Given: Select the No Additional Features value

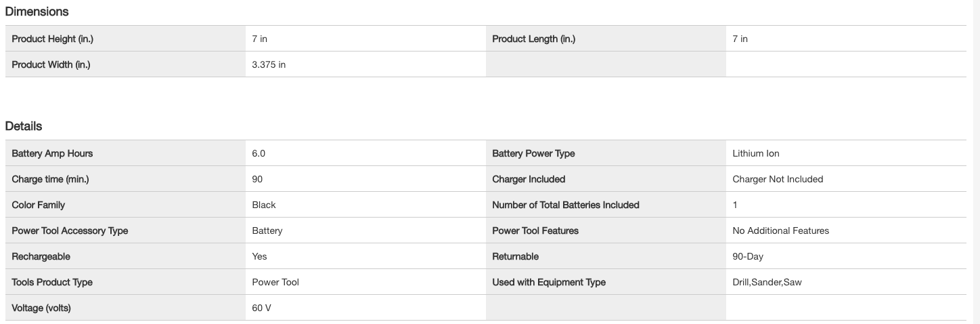Looking at the screenshot, I should point(780,230).
